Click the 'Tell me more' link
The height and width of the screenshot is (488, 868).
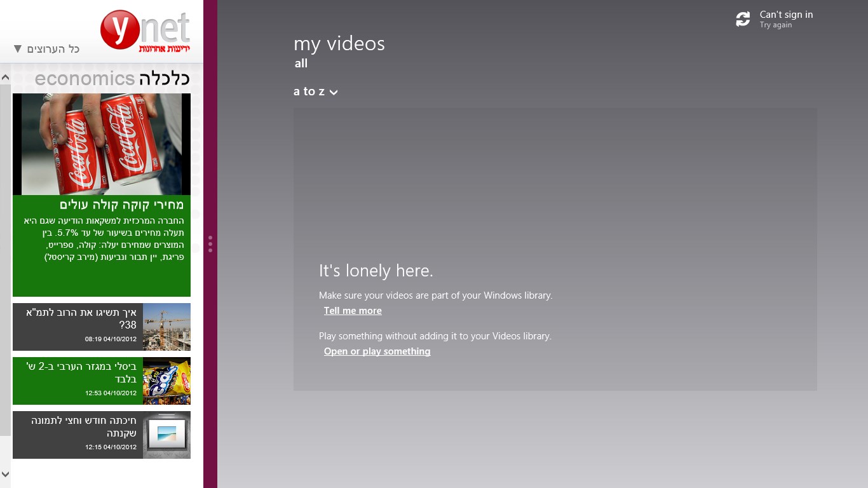pos(353,311)
